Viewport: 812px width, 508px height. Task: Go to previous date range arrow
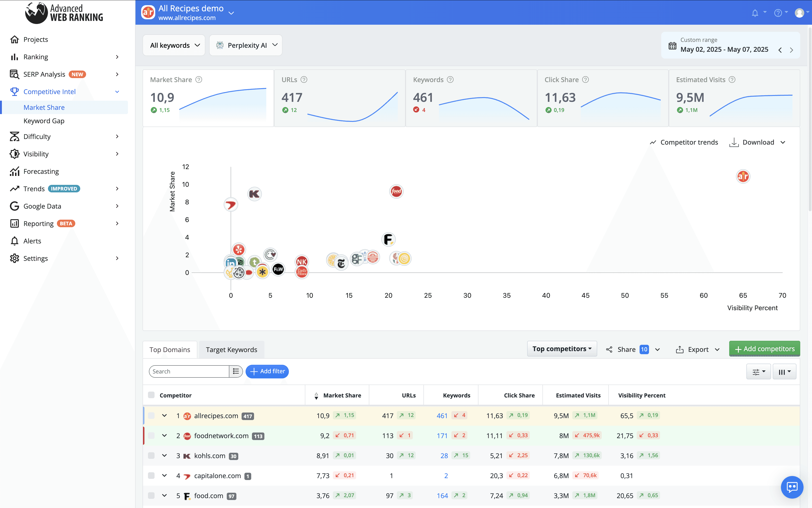780,50
